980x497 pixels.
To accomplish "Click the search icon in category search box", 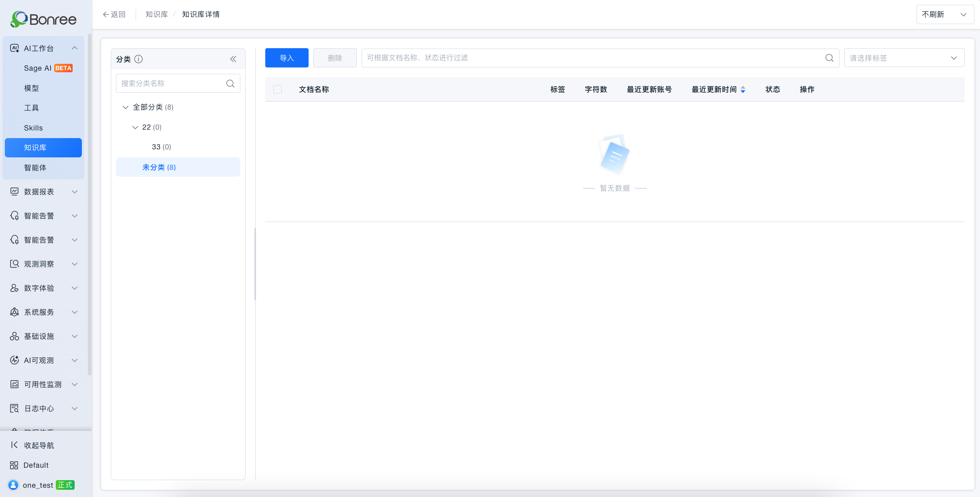I will pyautogui.click(x=230, y=84).
